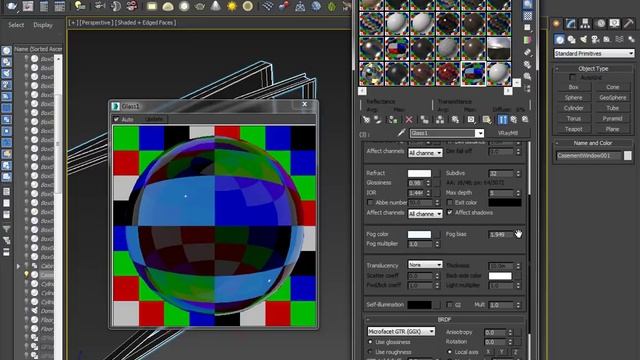640x360 pixels.
Task: Click Put Material to Scene icon
Action: tap(378, 120)
